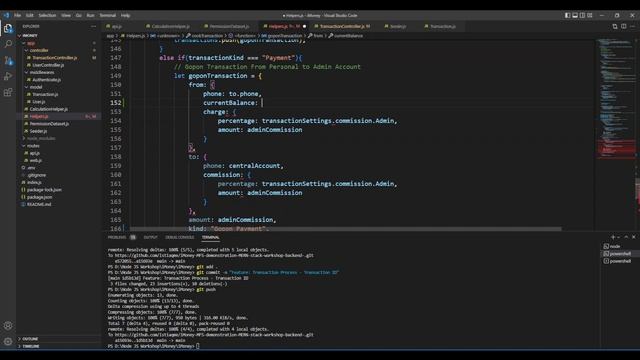This screenshot has width=640, height=360.
Task: Expand the Timeline section
Action: point(31,346)
